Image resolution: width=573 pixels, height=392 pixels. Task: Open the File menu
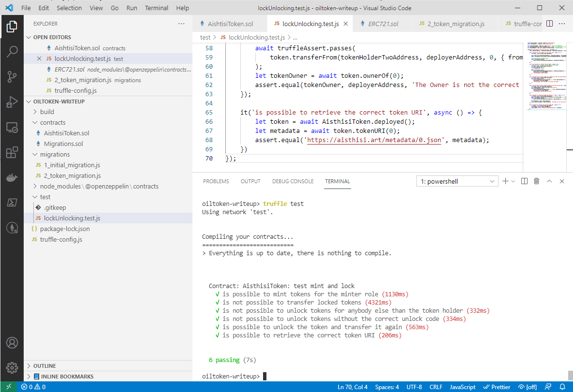pyautogui.click(x=26, y=8)
